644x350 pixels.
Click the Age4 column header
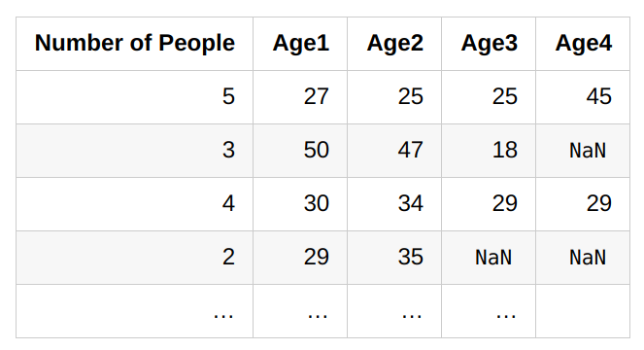pyautogui.click(x=583, y=44)
